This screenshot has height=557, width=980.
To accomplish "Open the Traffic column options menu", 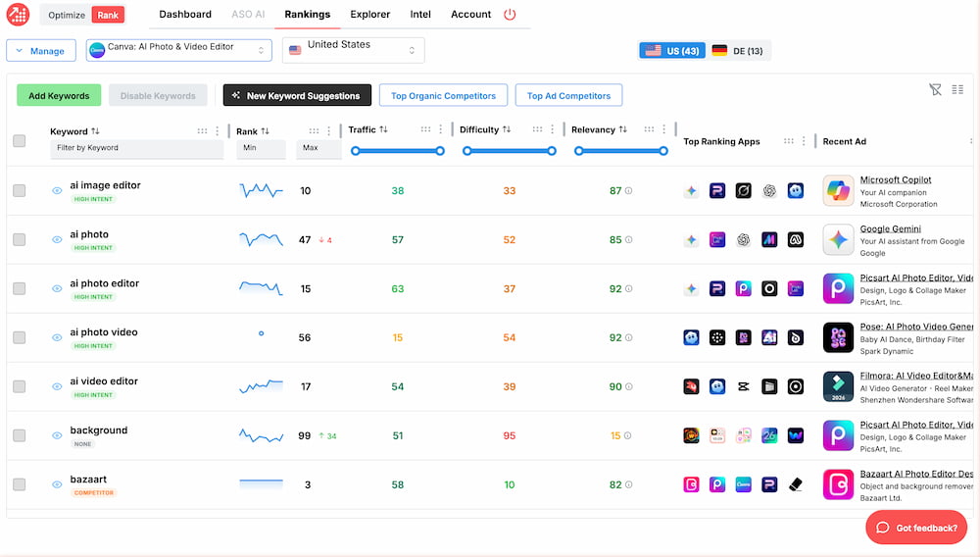I will [441, 129].
